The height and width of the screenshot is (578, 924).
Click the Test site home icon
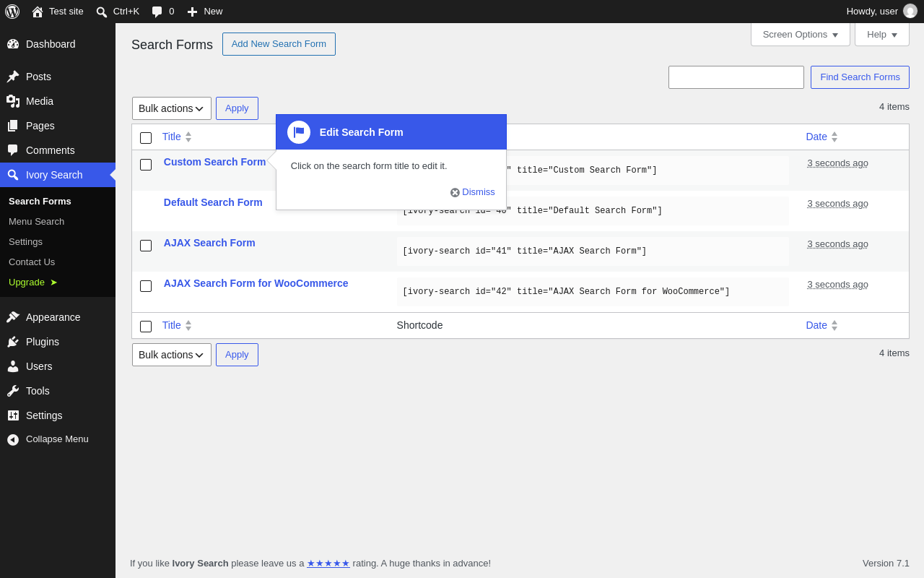38,12
